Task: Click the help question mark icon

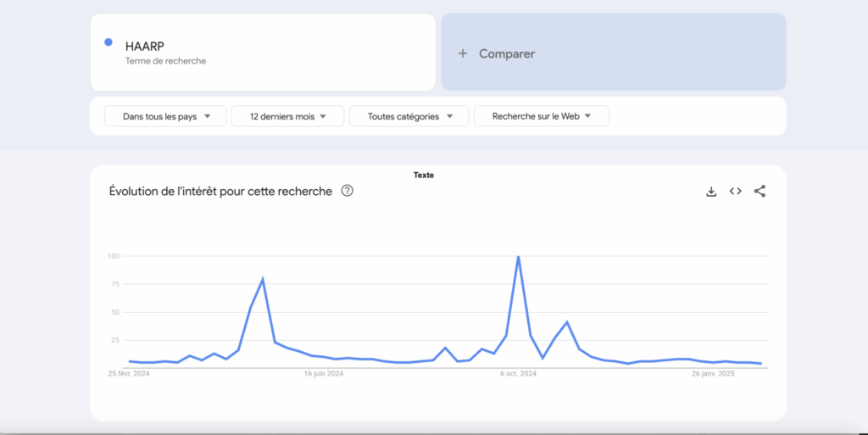Action: (x=347, y=191)
